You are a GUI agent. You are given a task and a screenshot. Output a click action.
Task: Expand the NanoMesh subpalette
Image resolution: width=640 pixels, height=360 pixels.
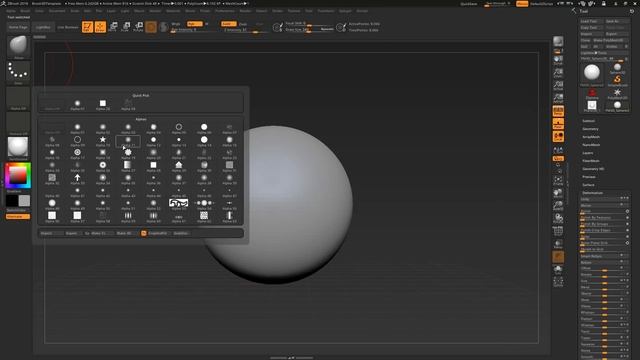click(591, 145)
